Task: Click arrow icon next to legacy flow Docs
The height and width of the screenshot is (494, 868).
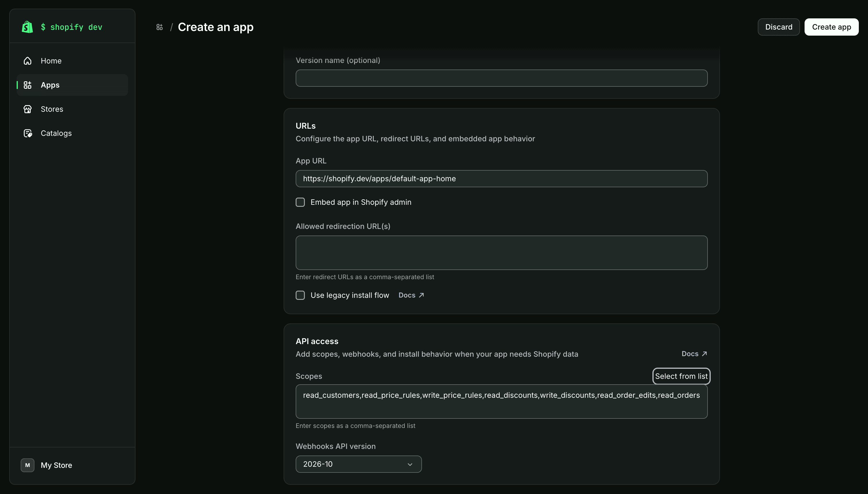Action: pos(421,295)
